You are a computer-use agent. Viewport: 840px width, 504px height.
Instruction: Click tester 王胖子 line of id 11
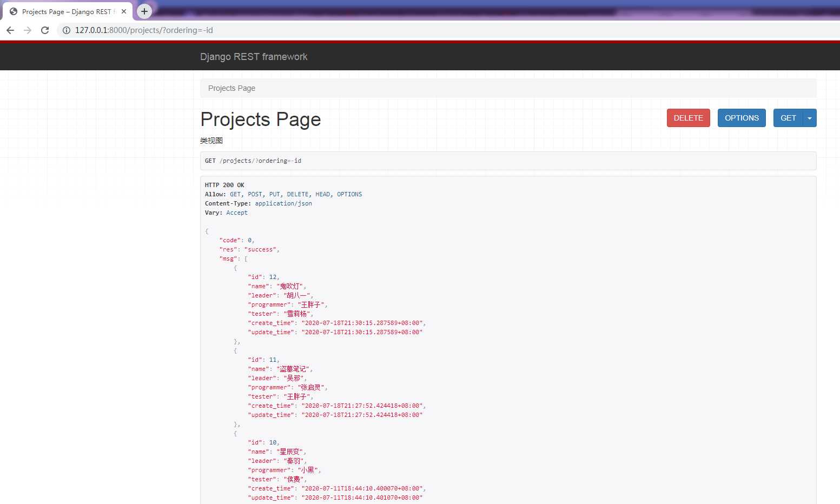(x=281, y=396)
